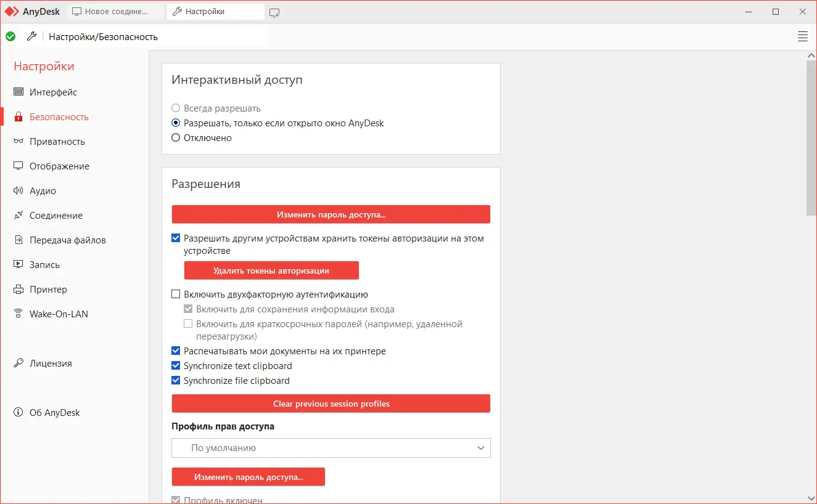Click the red lock icon for Безопасность
The width and height of the screenshot is (817, 504).
pos(18,116)
